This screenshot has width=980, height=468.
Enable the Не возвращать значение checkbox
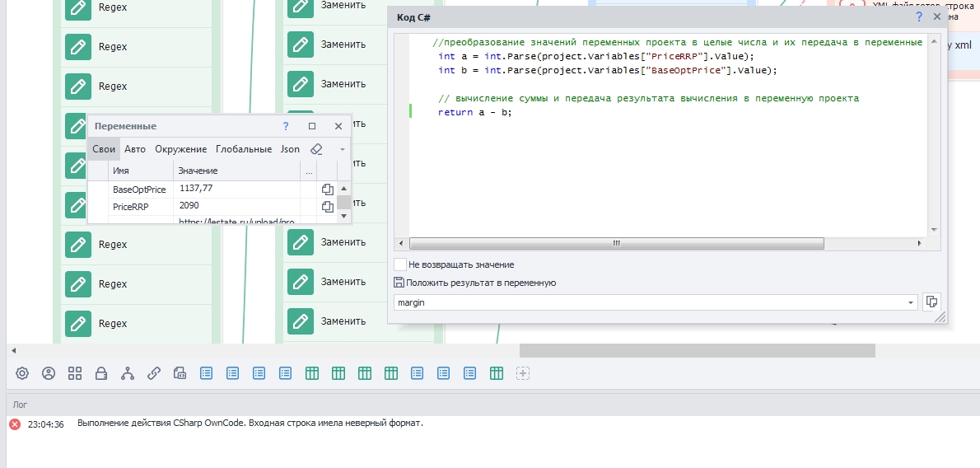(x=400, y=264)
